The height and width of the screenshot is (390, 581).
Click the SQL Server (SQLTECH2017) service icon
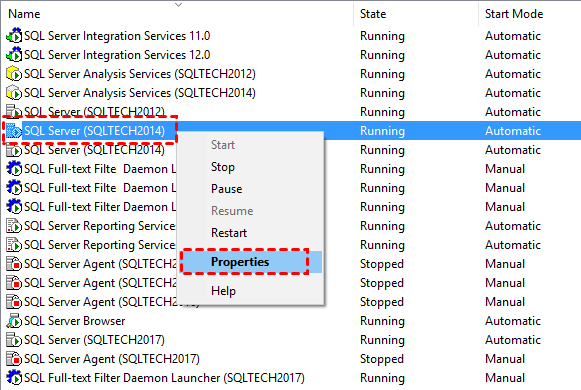click(x=14, y=340)
